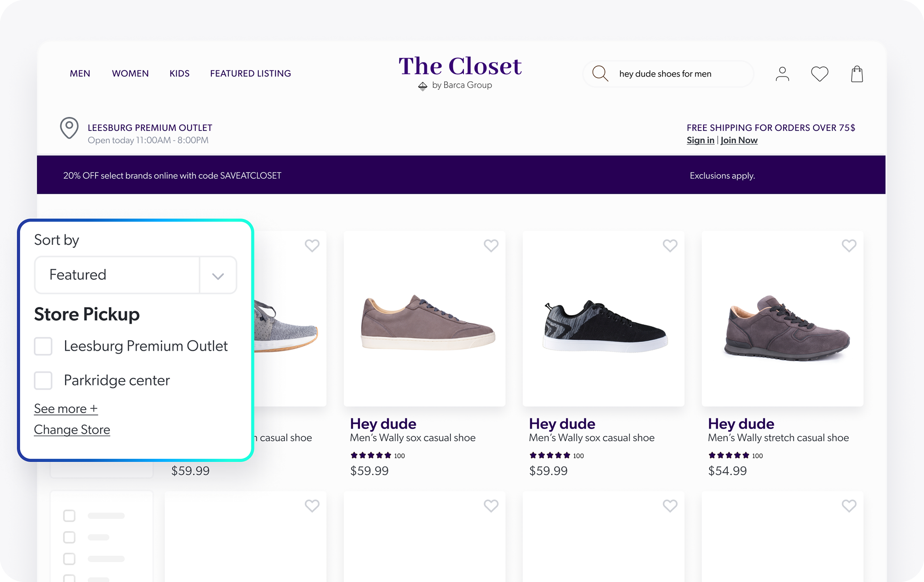Click the Change Store link
Screen dimensions: 924x582
(x=72, y=430)
